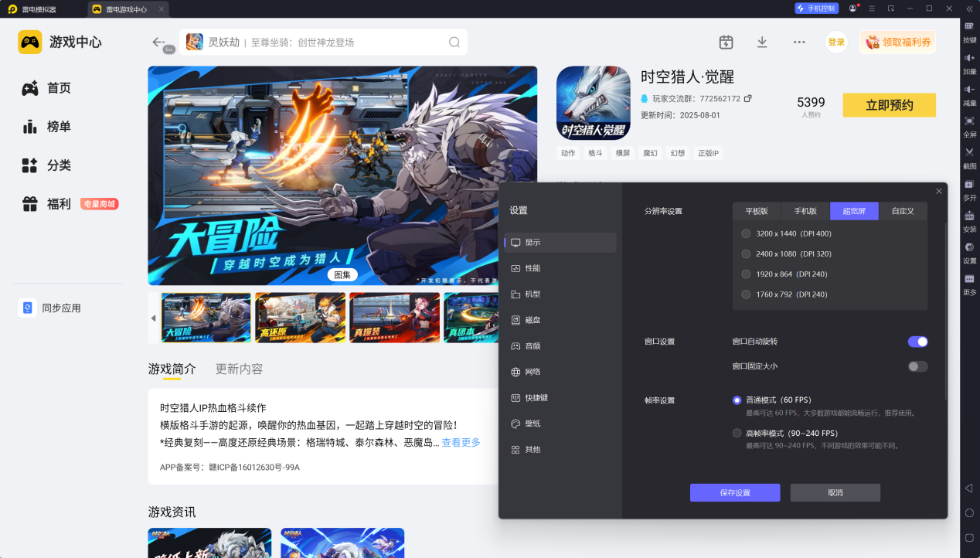Click 领取福利券 coupon button
The width and height of the screenshot is (980, 558).
897,43
